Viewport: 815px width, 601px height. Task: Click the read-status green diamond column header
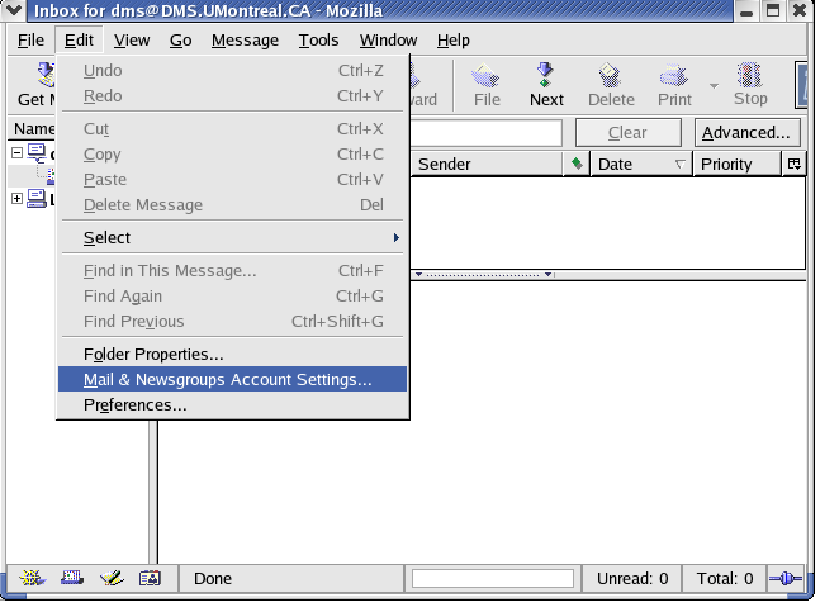pos(576,164)
